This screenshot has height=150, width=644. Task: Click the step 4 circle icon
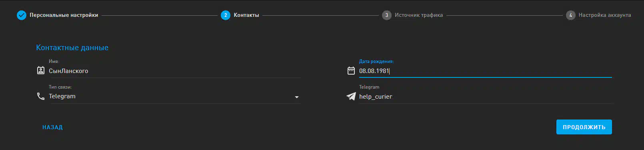pyautogui.click(x=570, y=15)
